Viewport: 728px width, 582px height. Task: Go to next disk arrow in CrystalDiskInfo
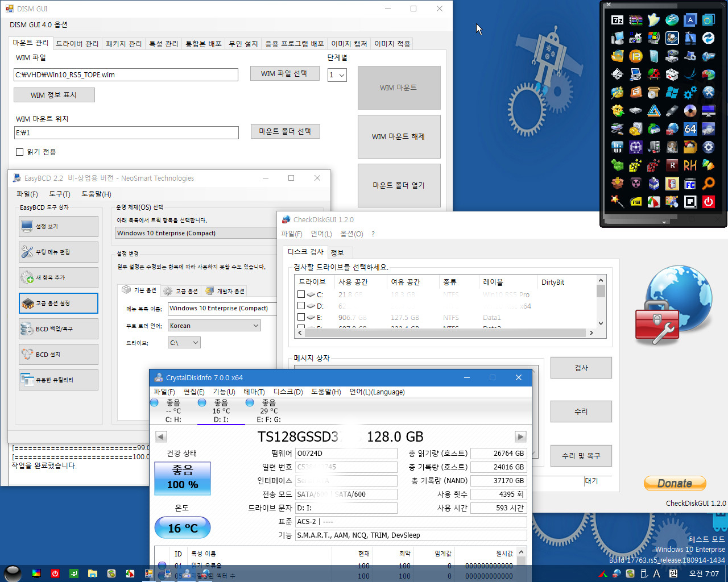point(520,436)
